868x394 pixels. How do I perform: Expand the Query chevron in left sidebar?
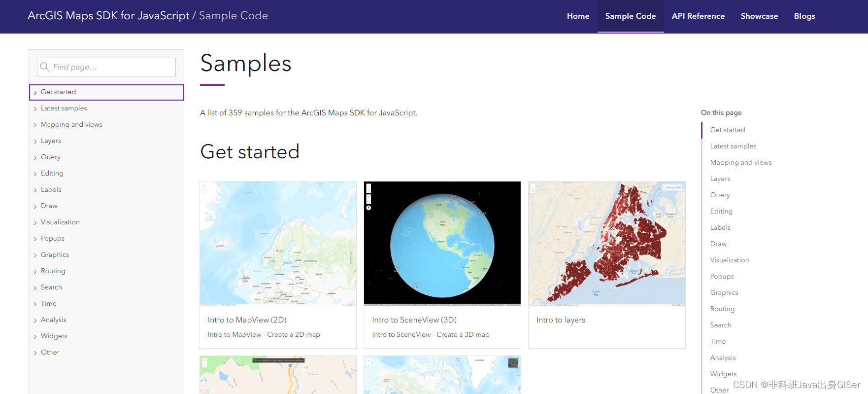35,157
